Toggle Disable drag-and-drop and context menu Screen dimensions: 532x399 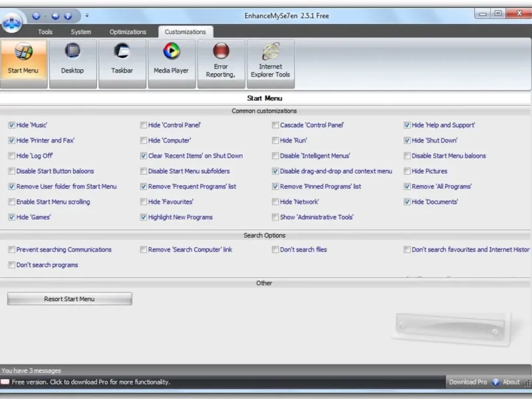(275, 171)
